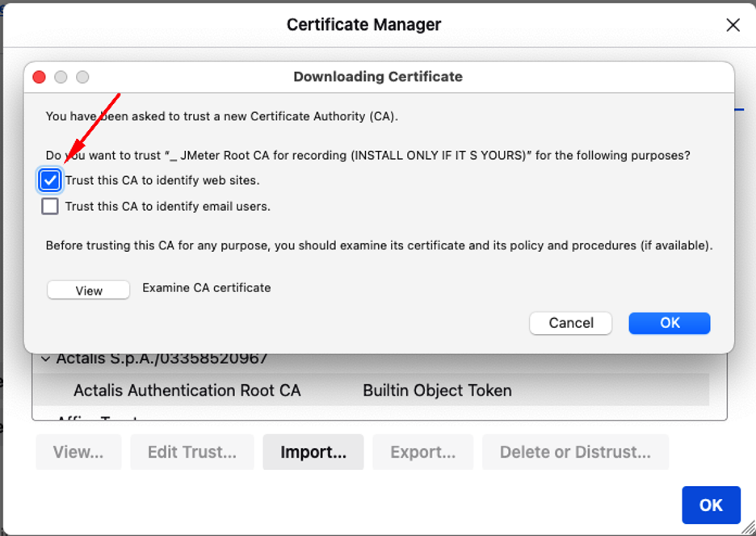Cancel the Downloading Certificate dialog
This screenshot has height=536, width=756.
tap(570, 323)
